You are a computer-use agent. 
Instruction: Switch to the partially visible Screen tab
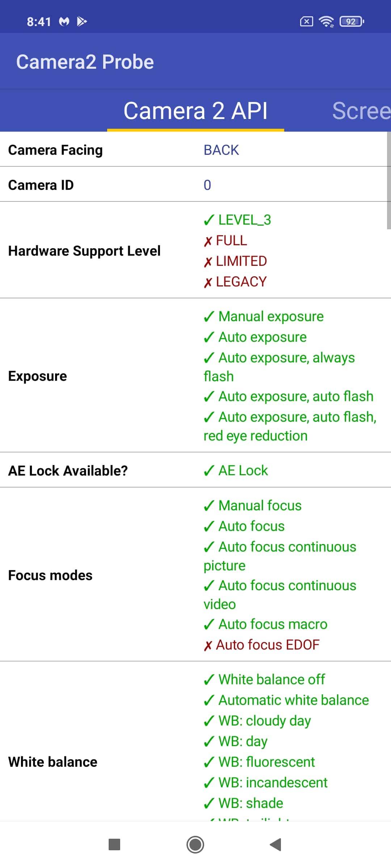pyautogui.click(x=361, y=111)
